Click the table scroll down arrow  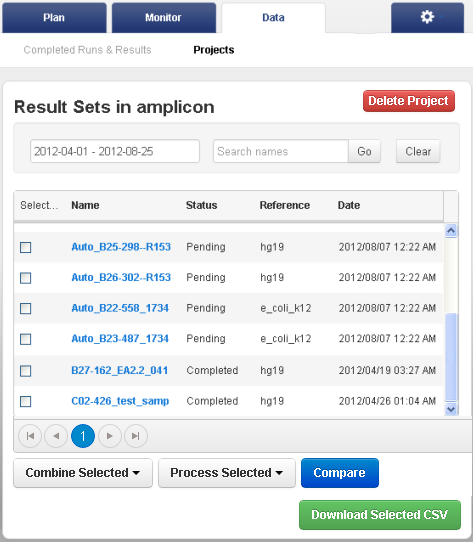(451, 409)
